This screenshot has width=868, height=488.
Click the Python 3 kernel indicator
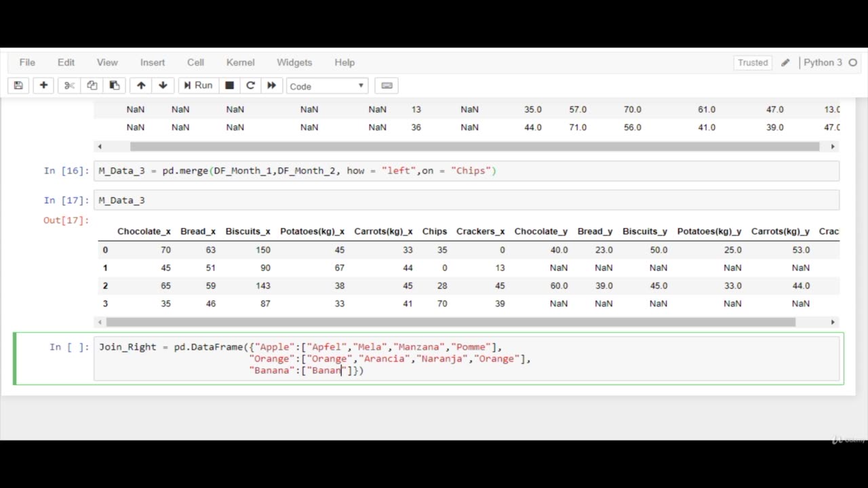[823, 62]
